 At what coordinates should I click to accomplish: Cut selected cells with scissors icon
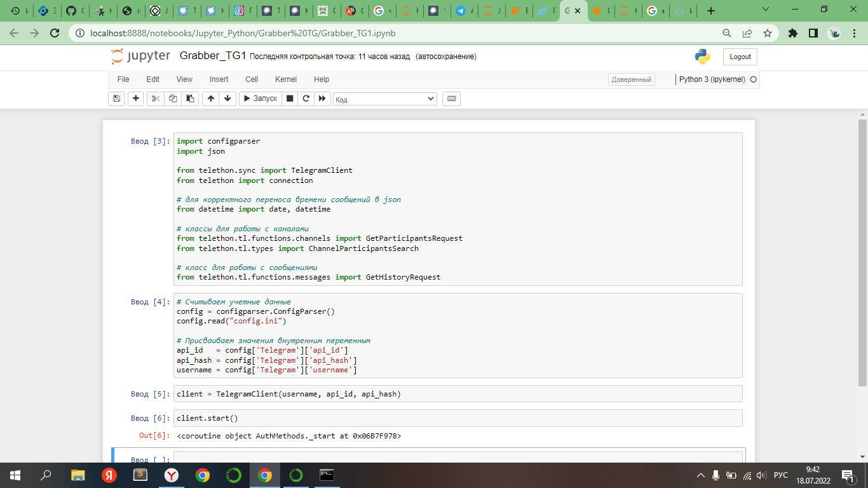coord(155,98)
